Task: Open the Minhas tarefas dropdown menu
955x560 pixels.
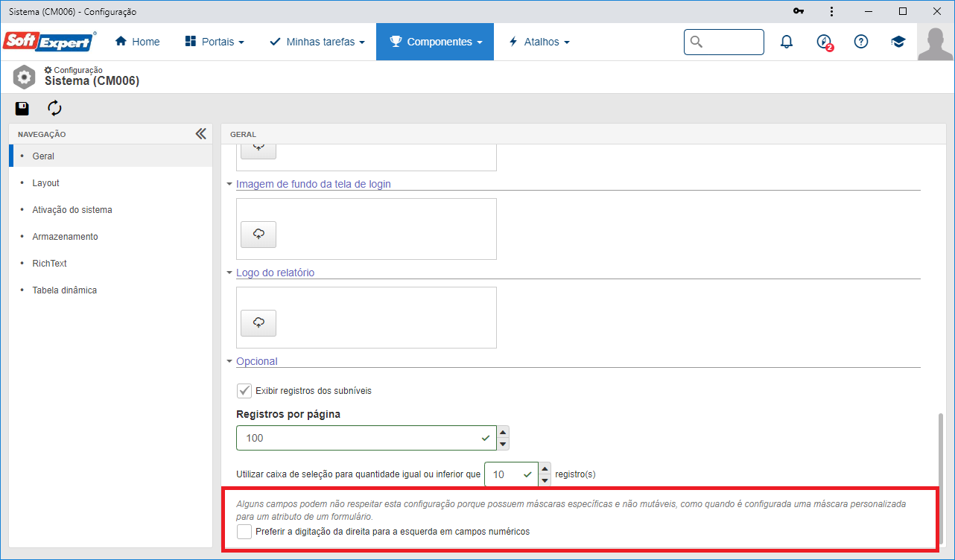Action: tap(317, 42)
